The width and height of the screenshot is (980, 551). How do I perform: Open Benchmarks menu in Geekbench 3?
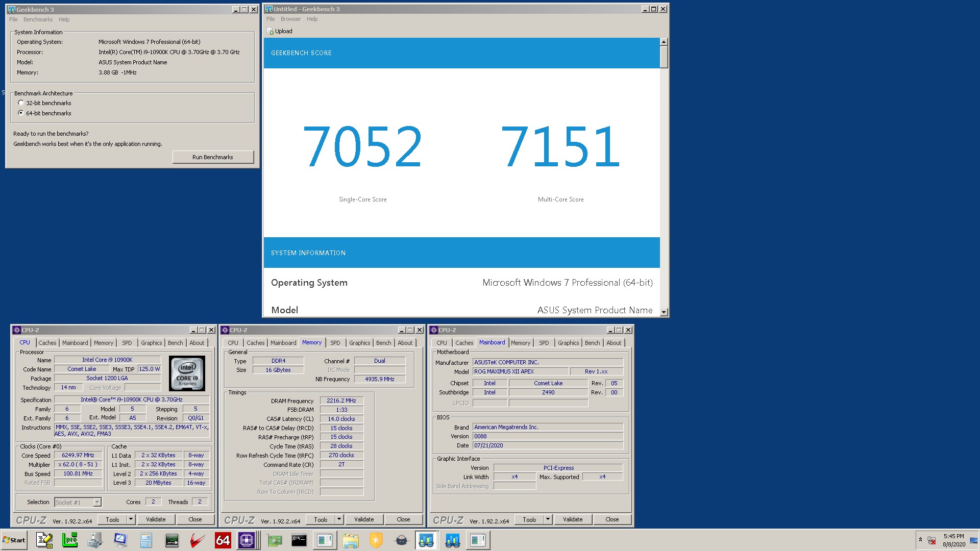(x=38, y=19)
